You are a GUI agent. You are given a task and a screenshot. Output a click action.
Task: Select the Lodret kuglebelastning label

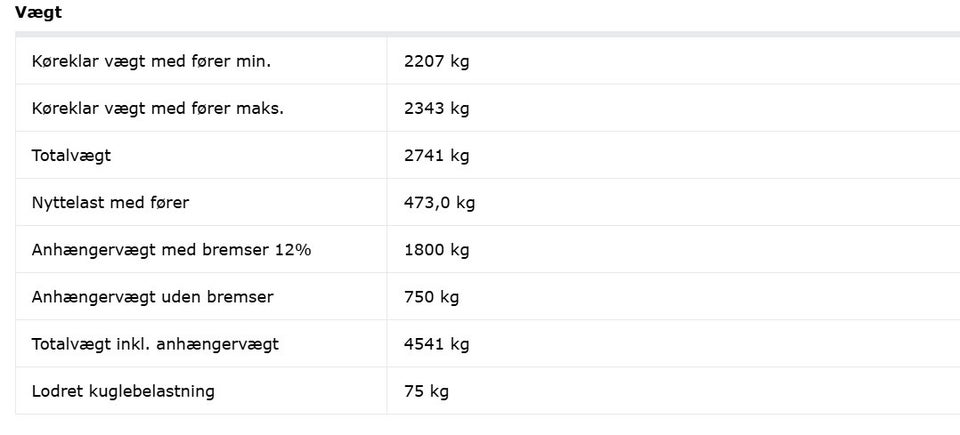pyautogui.click(x=123, y=391)
